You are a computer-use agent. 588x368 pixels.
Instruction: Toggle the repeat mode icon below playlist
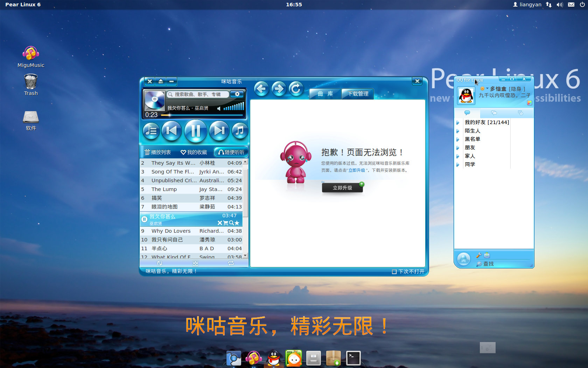[x=231, y=263]
